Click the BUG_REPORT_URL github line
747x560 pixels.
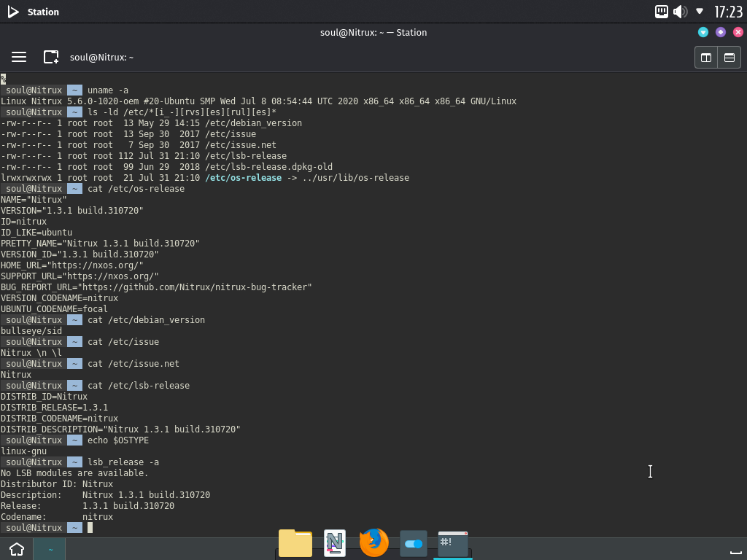[x=156, y=287]
